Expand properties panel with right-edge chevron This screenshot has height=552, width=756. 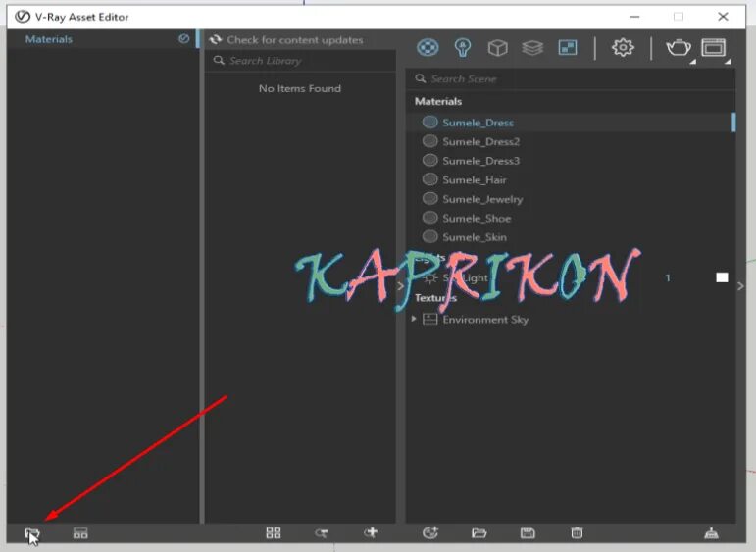click(741, 286)
